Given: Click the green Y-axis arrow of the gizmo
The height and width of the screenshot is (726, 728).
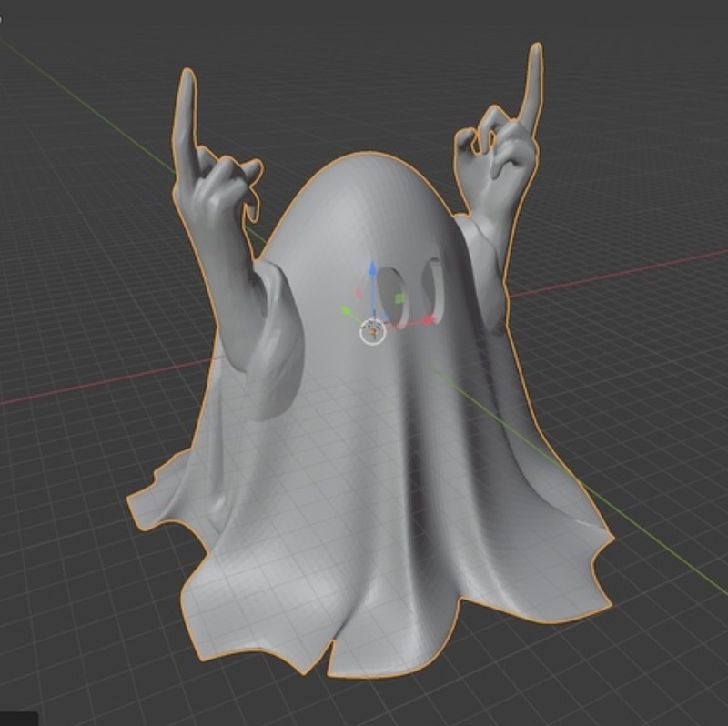Looking at the screenshot, I should (x=347, y=312).
